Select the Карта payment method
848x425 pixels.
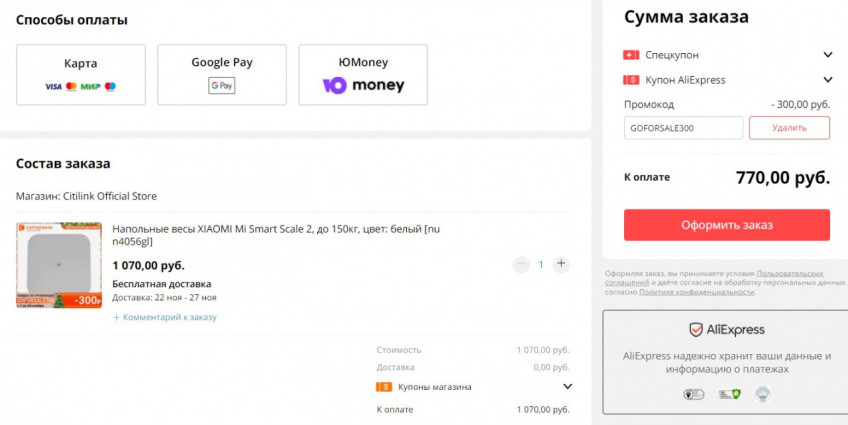(81, 75)
